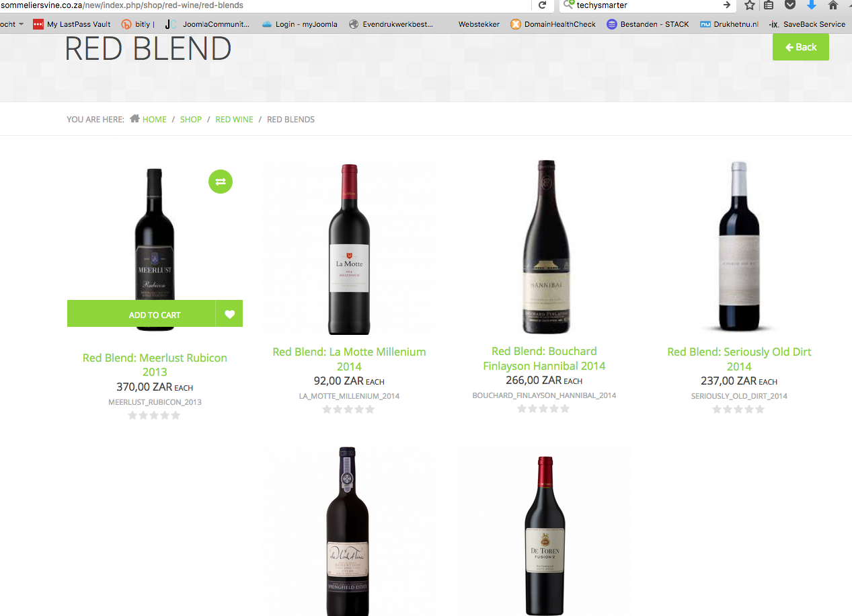Open the SHOP breadcrumb link
The height and width of the screenshot is (616, 852).
(191, 119)
